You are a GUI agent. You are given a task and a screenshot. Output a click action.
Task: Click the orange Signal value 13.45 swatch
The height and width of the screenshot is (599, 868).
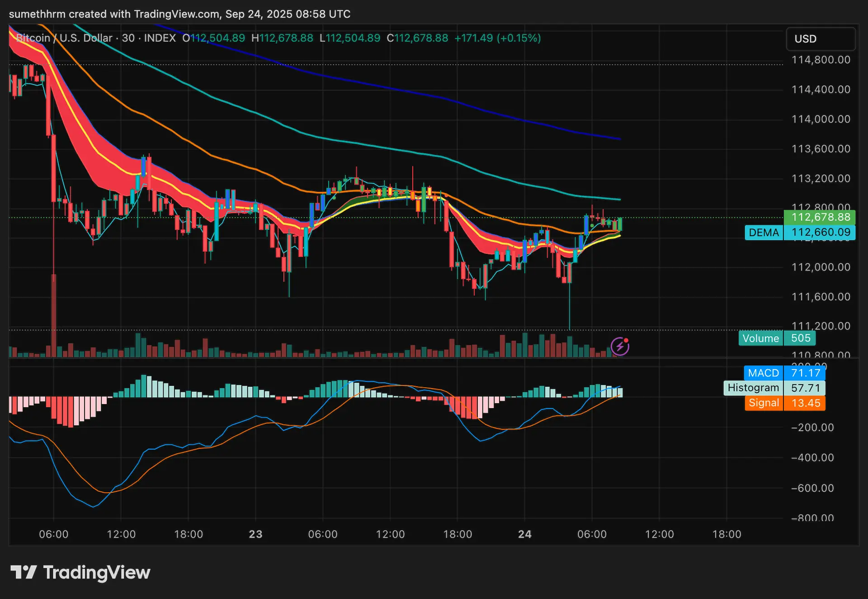pos(805,403)
